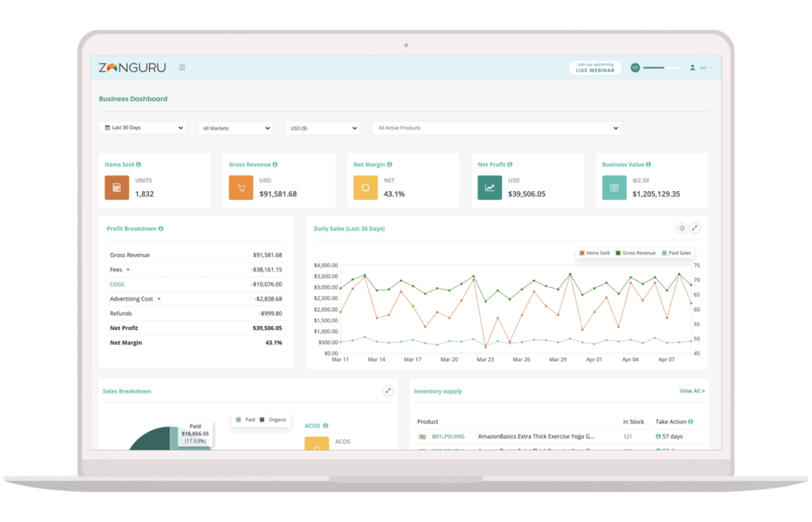Open the Jon user account menu
This screenshot has height=522, width=812.
[701, 67]
